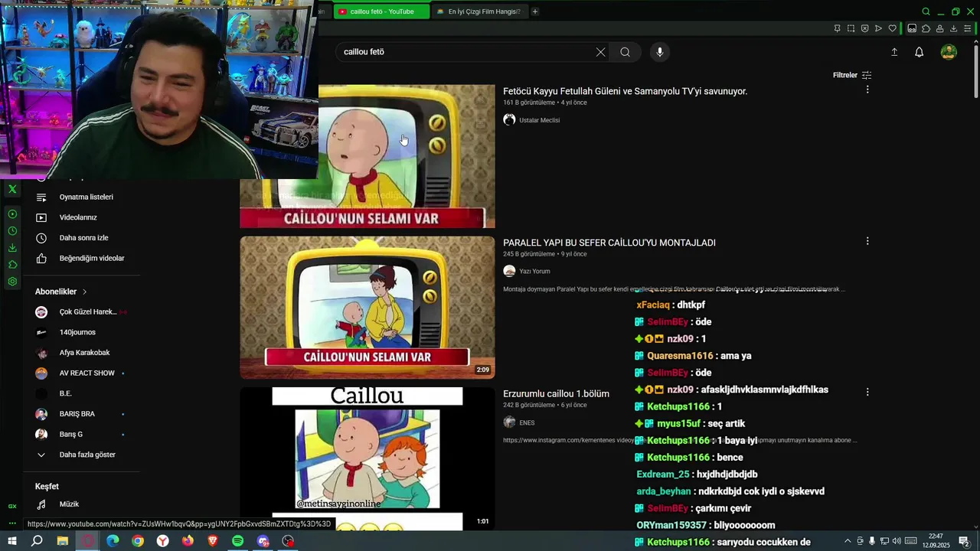Click the send/flow arrow icon in toolbar
Image resolution: width=980 pixels, height=551 pixels.
[x=878, y=28]
